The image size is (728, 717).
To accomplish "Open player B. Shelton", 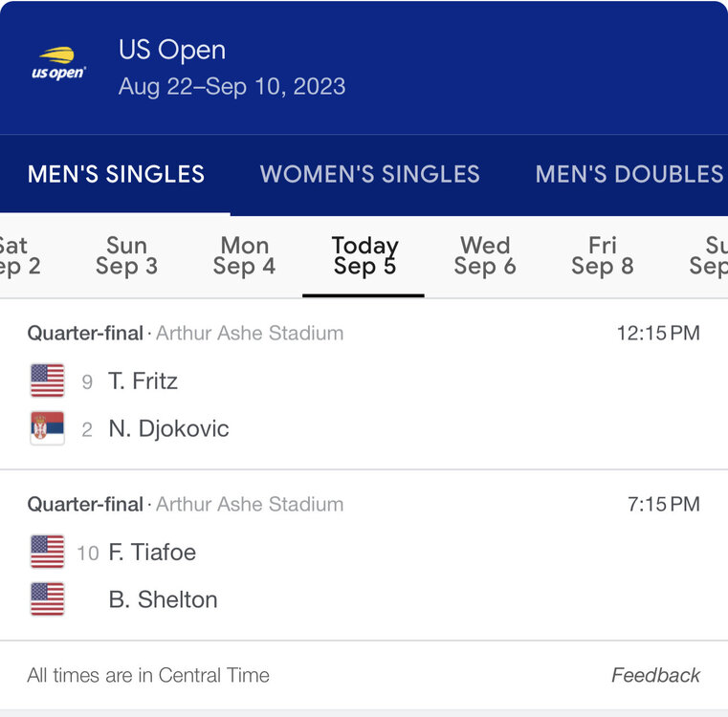I will click(163, 599).
